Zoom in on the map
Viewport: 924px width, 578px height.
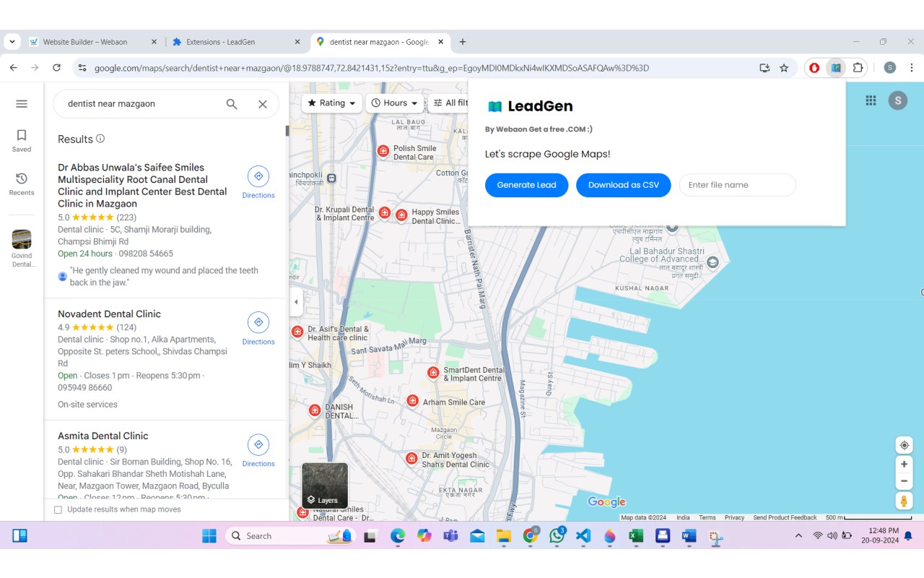tap(904, 465)
